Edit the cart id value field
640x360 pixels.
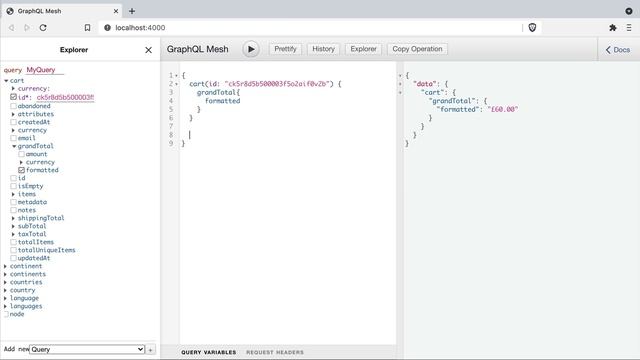click(x=65, y=98)
